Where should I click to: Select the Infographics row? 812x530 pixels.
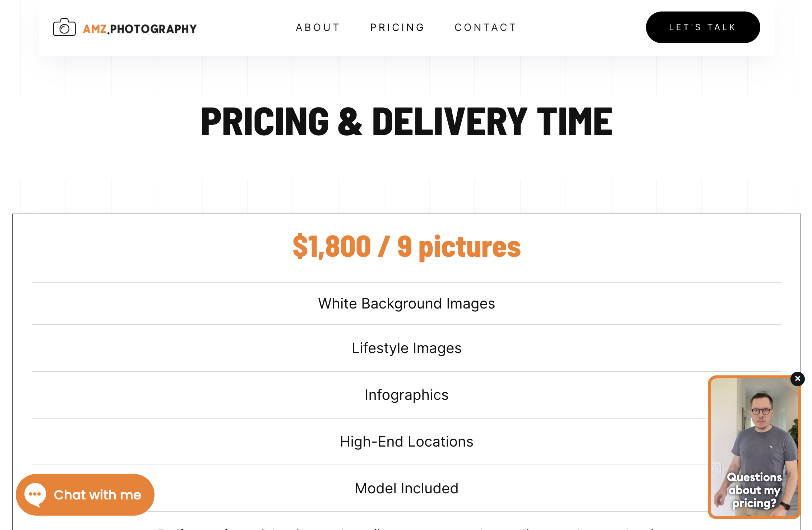click(x=406, y=395)
